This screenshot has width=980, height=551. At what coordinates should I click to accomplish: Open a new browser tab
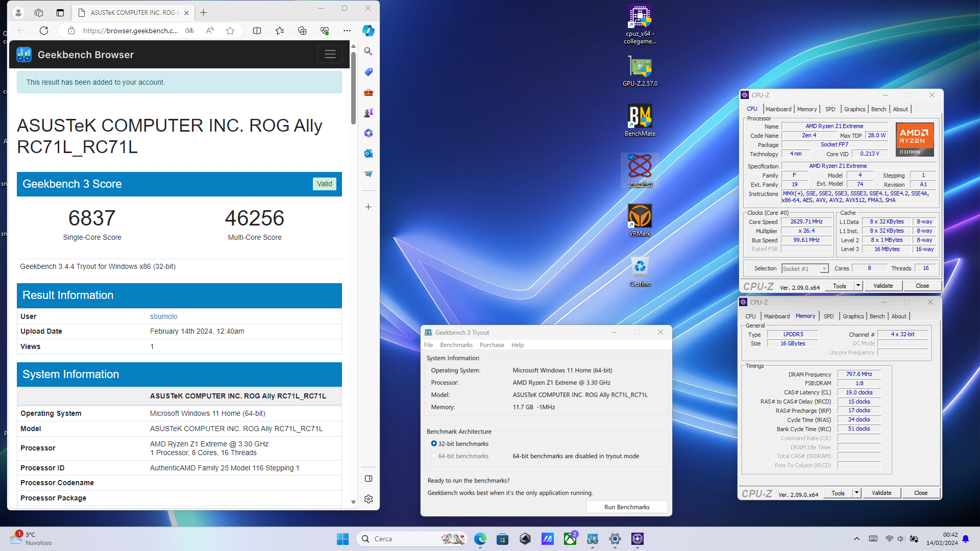pos(204,12)
